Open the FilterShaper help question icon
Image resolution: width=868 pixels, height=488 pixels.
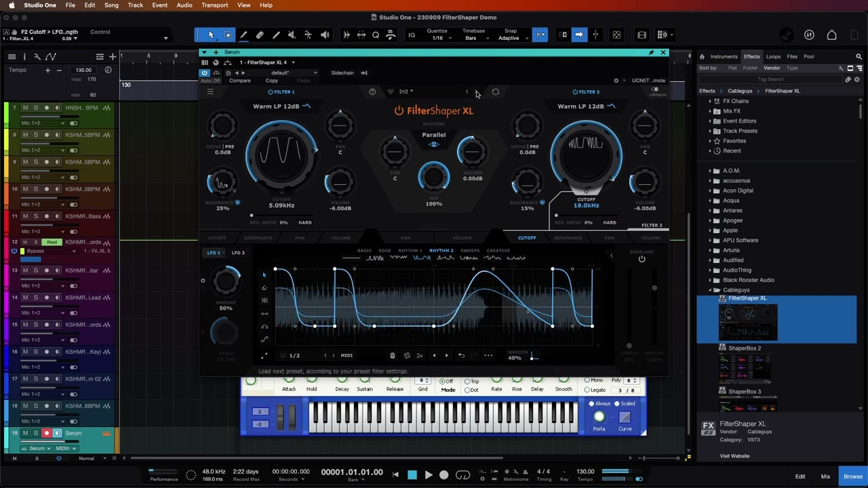[372, 91]
